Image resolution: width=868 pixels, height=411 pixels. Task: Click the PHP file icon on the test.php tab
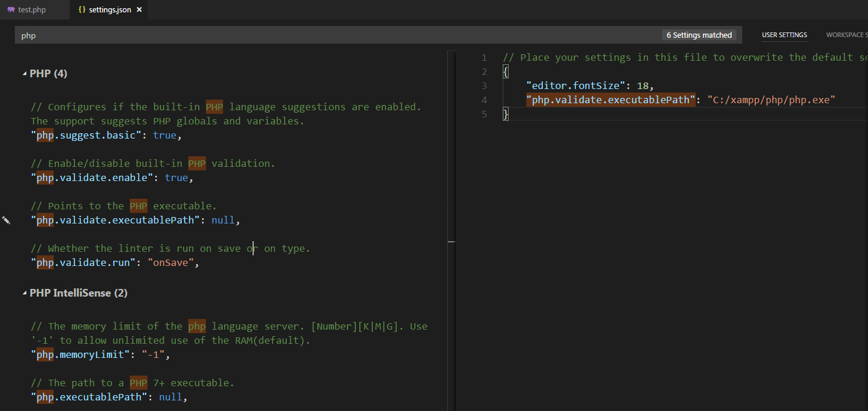tap(12, 10)
